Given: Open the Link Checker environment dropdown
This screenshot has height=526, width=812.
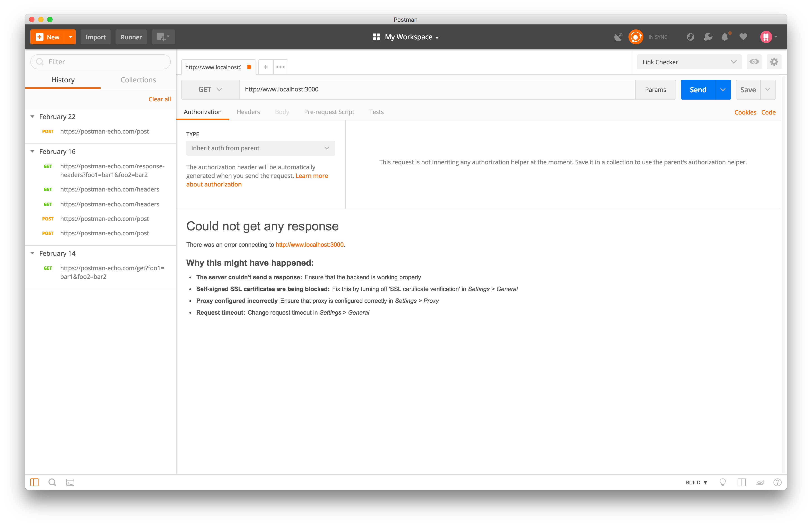Looking at the screenshot, I should 689,62.
